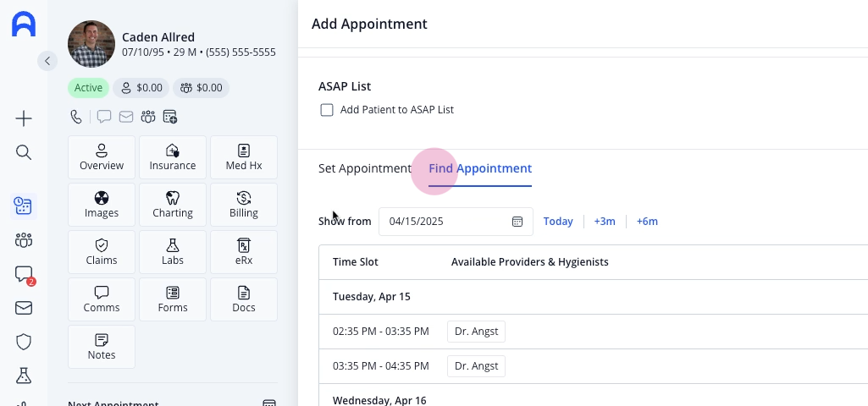Click the plus add icon in sidebar
The width and height of the screenshot is (868, 406).
pos(24,118)
